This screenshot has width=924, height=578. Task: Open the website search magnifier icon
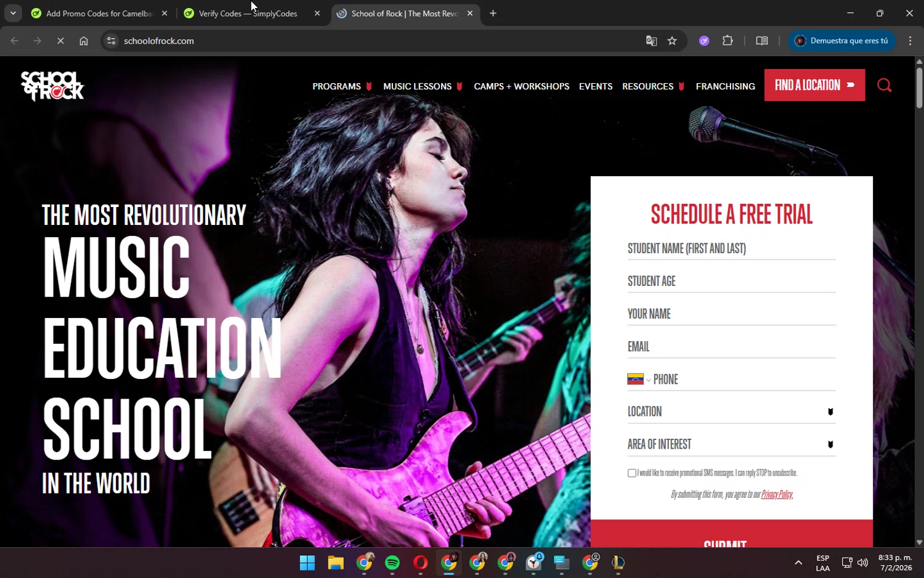[x=884, y=85]
